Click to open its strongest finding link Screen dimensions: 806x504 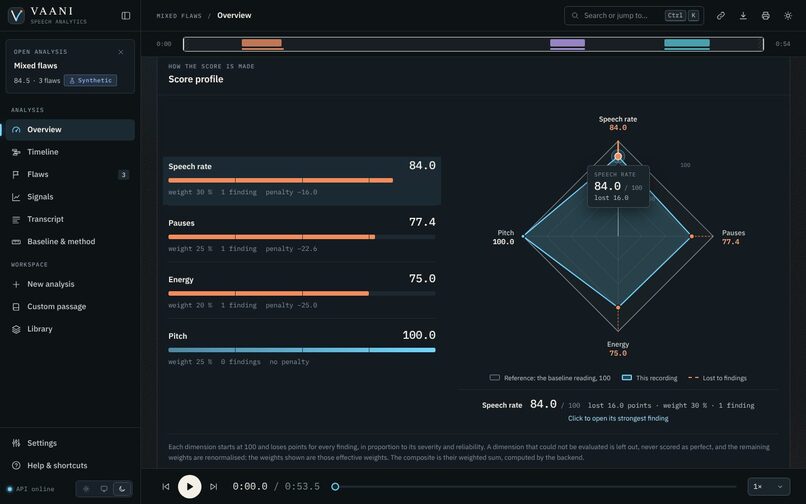(618, 418)
